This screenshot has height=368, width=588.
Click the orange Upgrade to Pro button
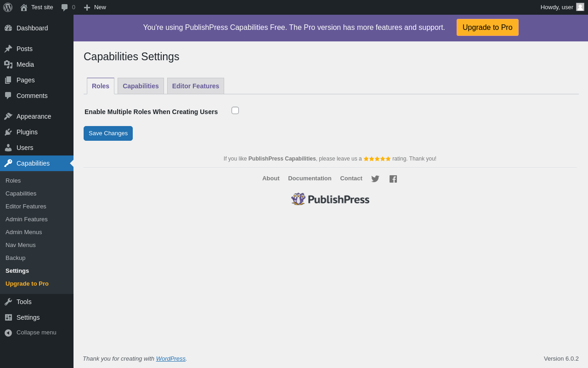tap(487, 28)
